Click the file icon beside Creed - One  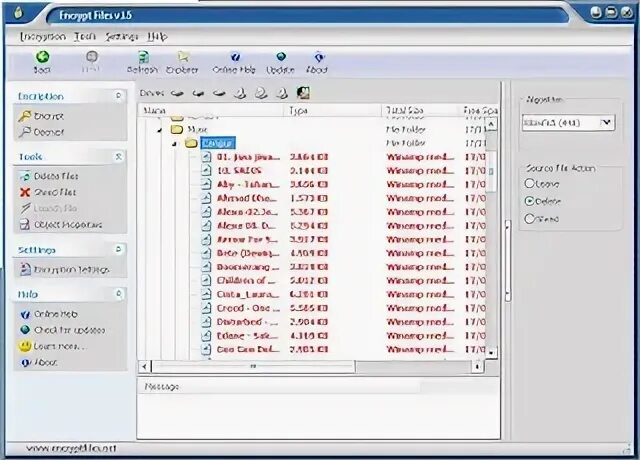click(207, 308)
